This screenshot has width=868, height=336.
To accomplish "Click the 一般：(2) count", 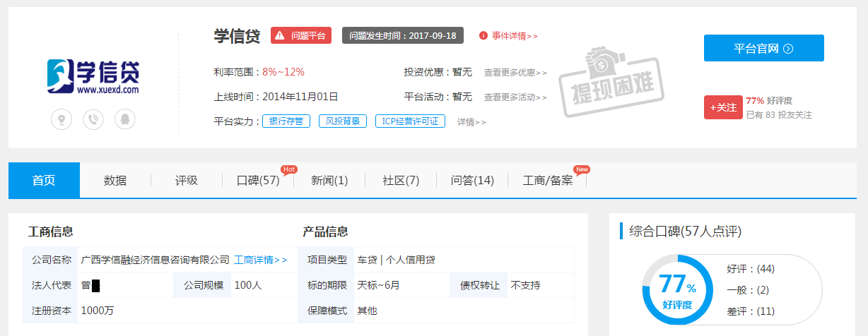I will pos(748,290).
